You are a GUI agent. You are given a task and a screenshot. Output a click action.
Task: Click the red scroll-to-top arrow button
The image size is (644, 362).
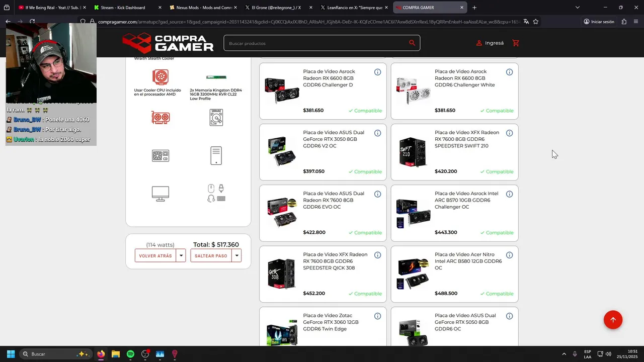(x=613, y=320)
